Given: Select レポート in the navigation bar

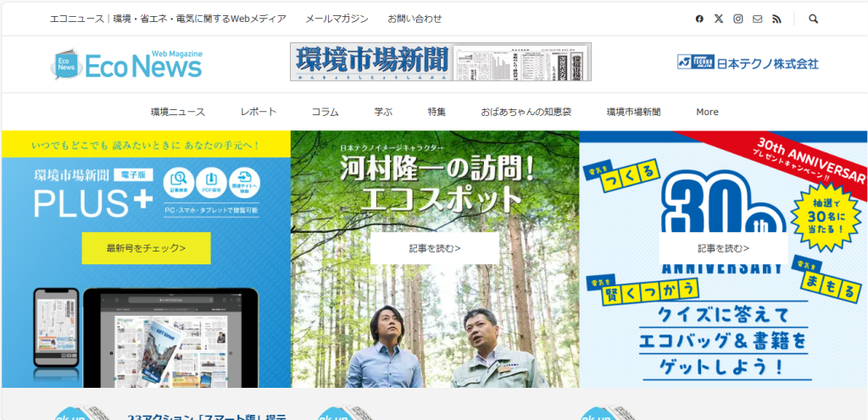Looking at the screenshot, I should (259, 112).
